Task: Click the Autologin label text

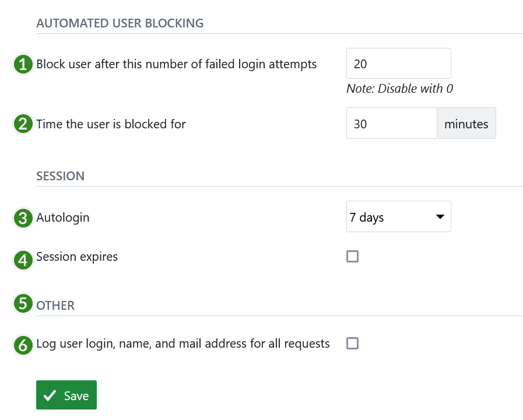Action: coord(63,218)
